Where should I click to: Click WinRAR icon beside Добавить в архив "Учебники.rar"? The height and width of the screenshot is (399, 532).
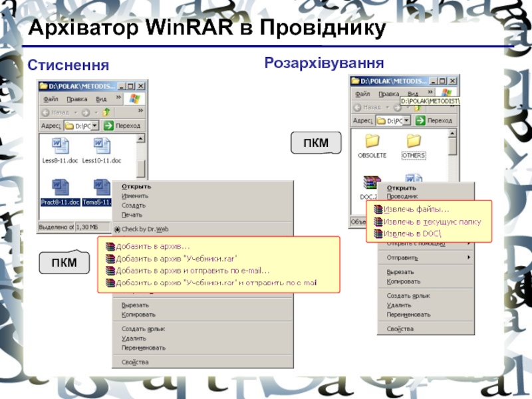[x=110, y=259]
